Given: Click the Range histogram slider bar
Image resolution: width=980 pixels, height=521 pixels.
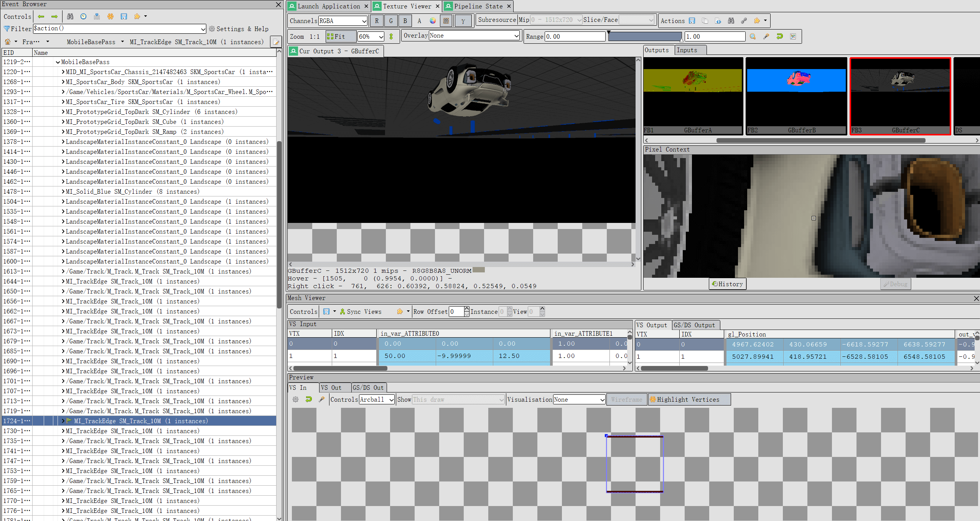Looking at the screenshot, I should pyautogui.click(x=644, y=36).
